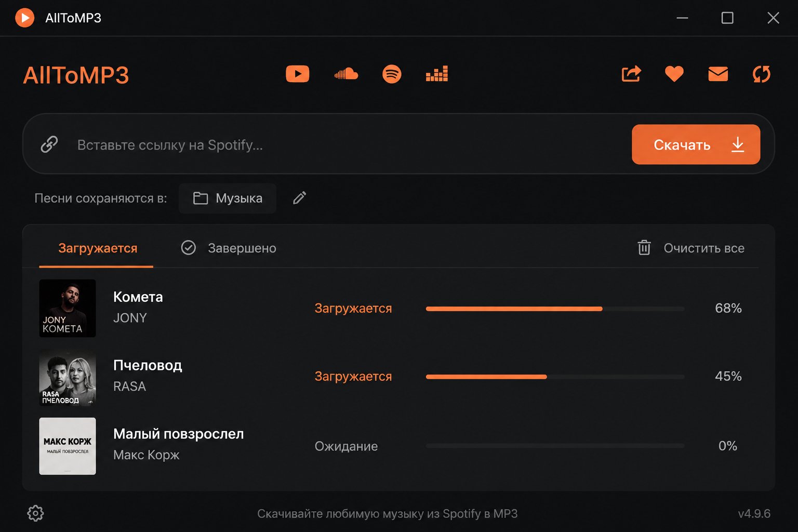This screenshot has width=798, height=532.
Task: Click the JONY Комета album cover
Action: tap(68, 308)
